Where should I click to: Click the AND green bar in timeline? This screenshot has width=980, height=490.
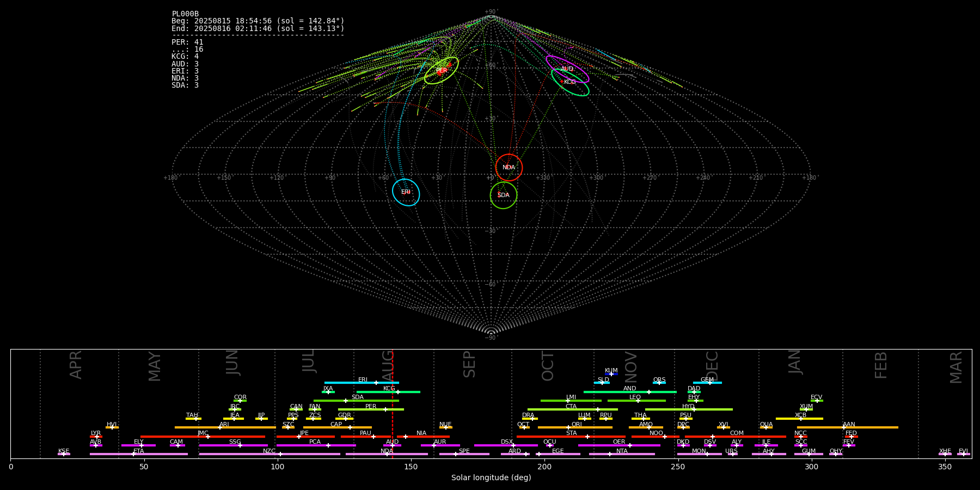click(630, 391)
